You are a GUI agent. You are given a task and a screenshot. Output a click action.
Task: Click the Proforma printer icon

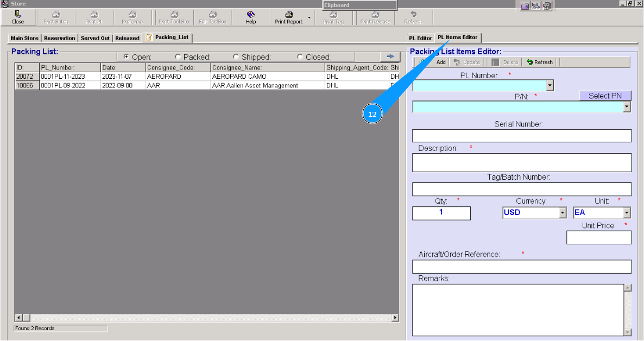coord(132,14)
